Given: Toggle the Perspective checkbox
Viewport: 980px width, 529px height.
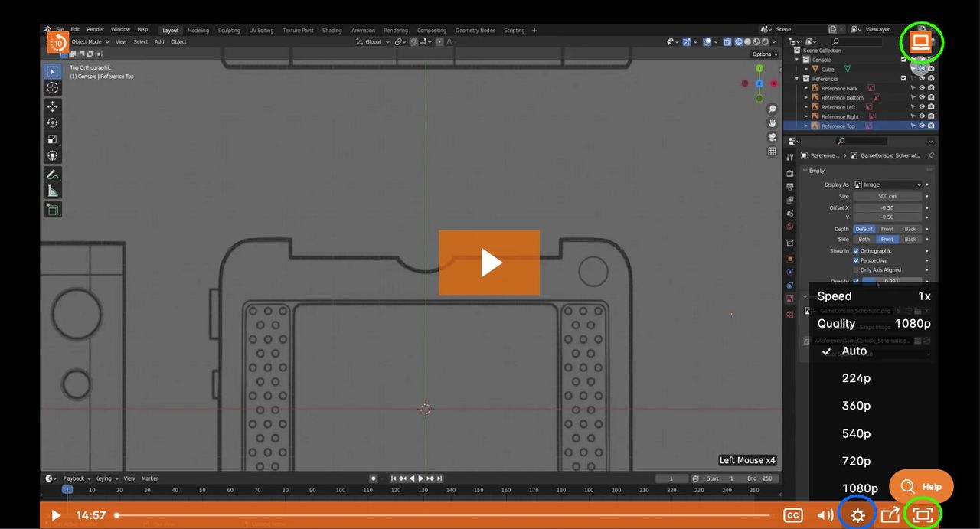Looking at the screenshot, I should click(x=856, y=260).
